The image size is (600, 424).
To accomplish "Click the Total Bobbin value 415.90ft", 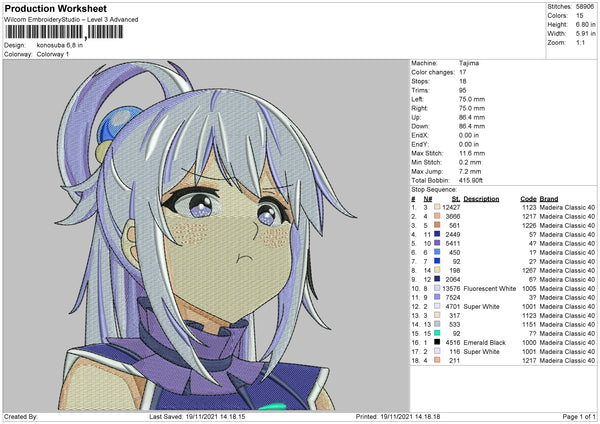I will [x=471, y=180].
